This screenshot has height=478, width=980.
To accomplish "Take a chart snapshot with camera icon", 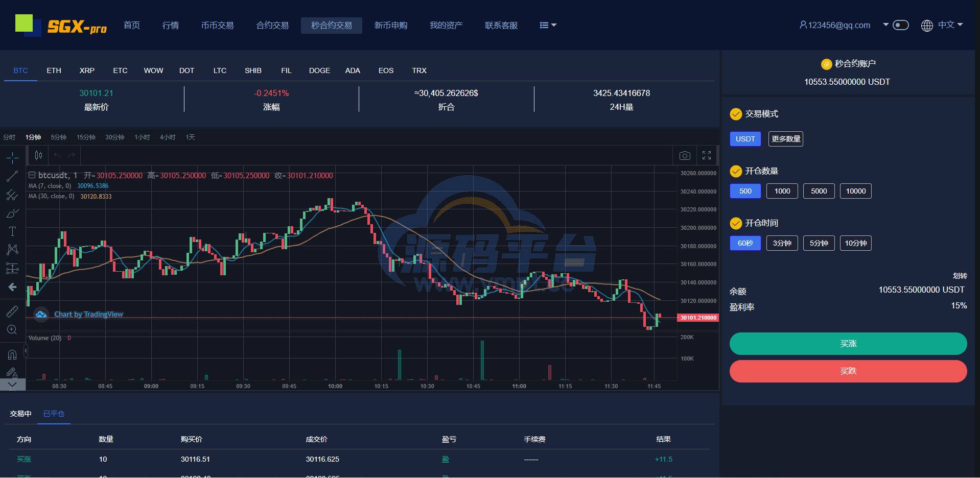I will tap(685, 155).
